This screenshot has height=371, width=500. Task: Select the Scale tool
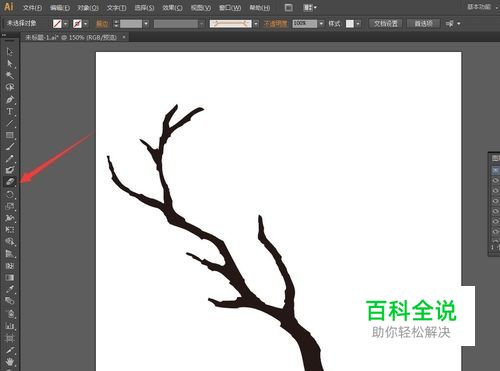pyautogui.click(x=10, y=206)
